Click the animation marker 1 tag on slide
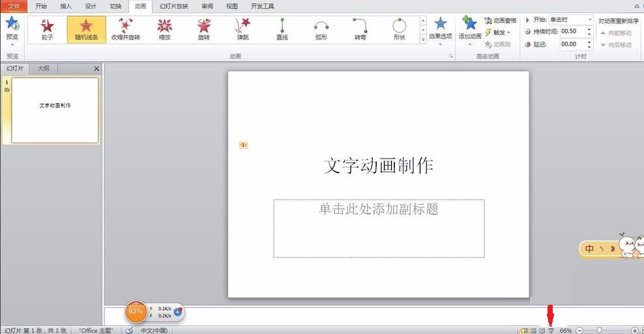Screen dimensions: 644x334 click(x=243, y=145)
